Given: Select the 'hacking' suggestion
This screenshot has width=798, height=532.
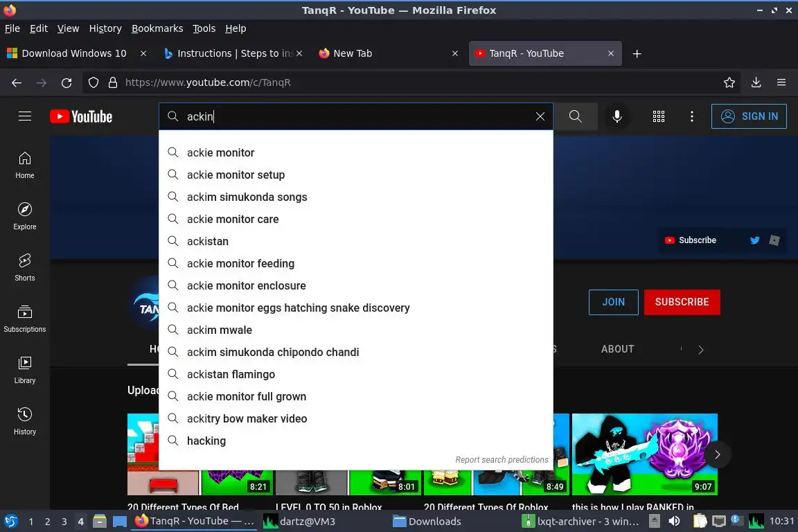Looking at the screenshot, I should click(356, 441).
